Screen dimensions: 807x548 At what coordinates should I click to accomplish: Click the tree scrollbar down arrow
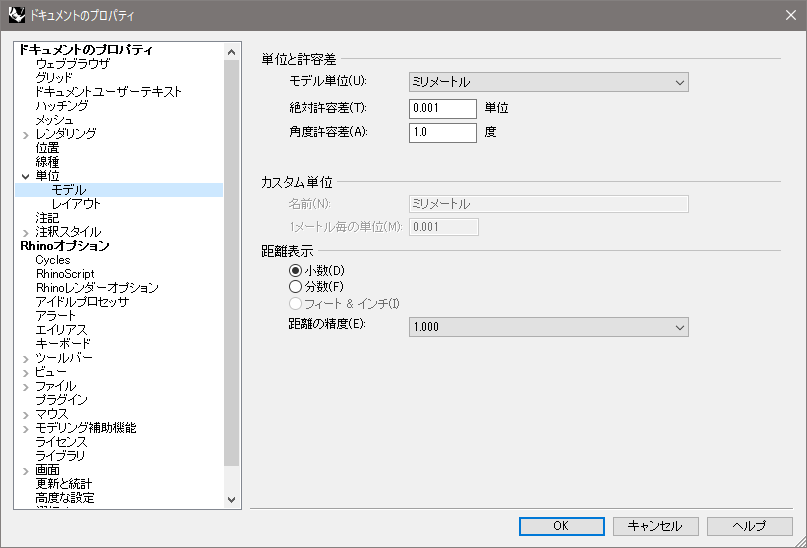click(232, 499)
